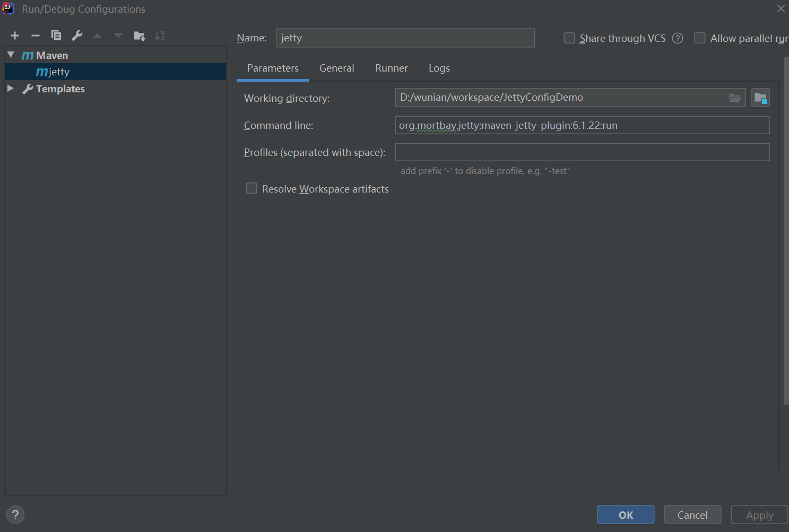Focus the Name input field
Viewport: 789px width, 532px height.
[405, 38]
